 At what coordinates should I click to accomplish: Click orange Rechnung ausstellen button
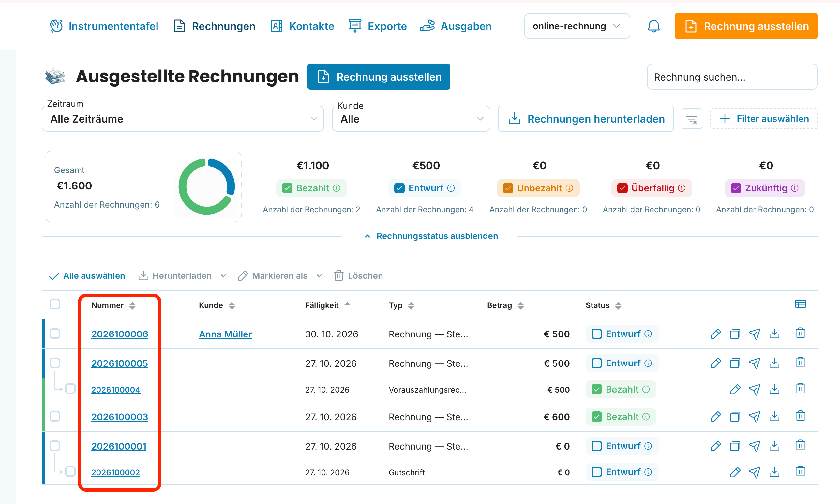click(746, 26)
